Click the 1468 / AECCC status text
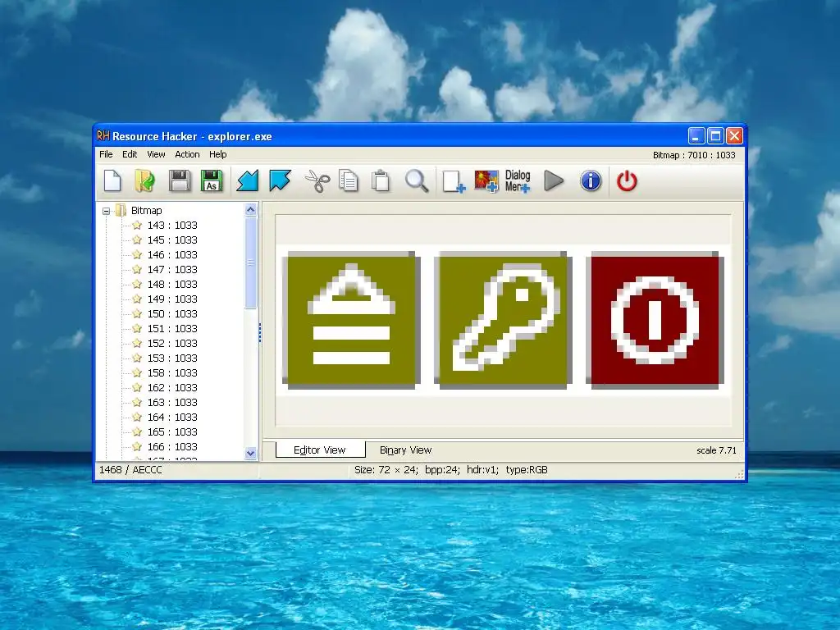This screenshot has height=630, width=840. click(x=130, y=470)
